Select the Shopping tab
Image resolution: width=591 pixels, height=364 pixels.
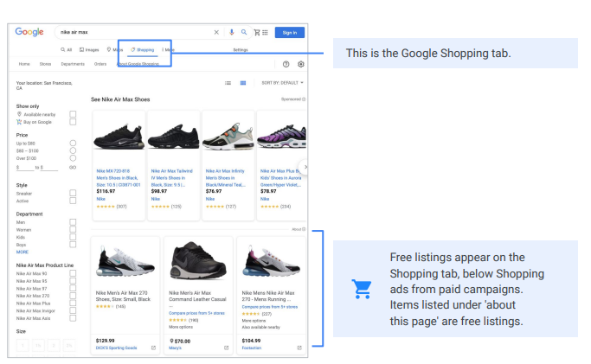click(143, 49)
